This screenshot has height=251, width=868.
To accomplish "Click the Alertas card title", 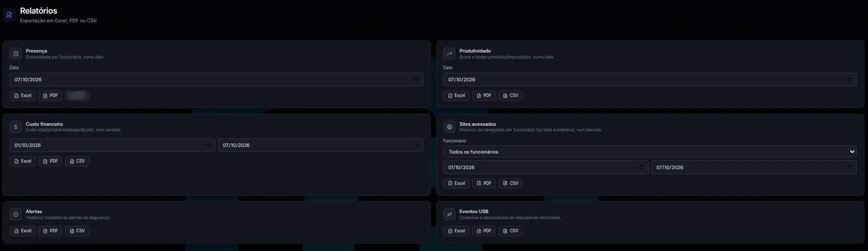I will pyautogui.click(x=34, y=212).
